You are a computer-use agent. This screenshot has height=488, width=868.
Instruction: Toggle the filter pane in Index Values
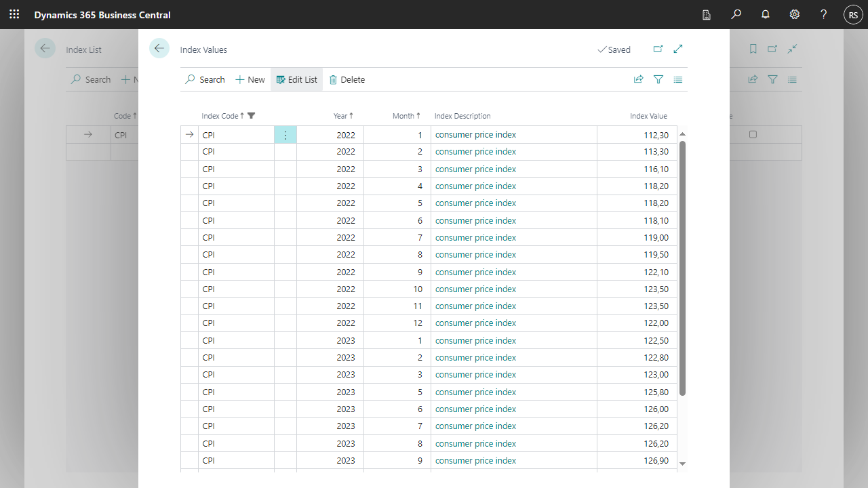click(658, 79)
